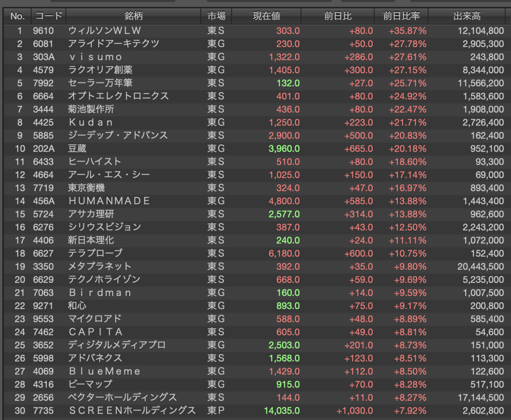
Task: Select the 豆蔵 stock name
Action: pos(77,149)
